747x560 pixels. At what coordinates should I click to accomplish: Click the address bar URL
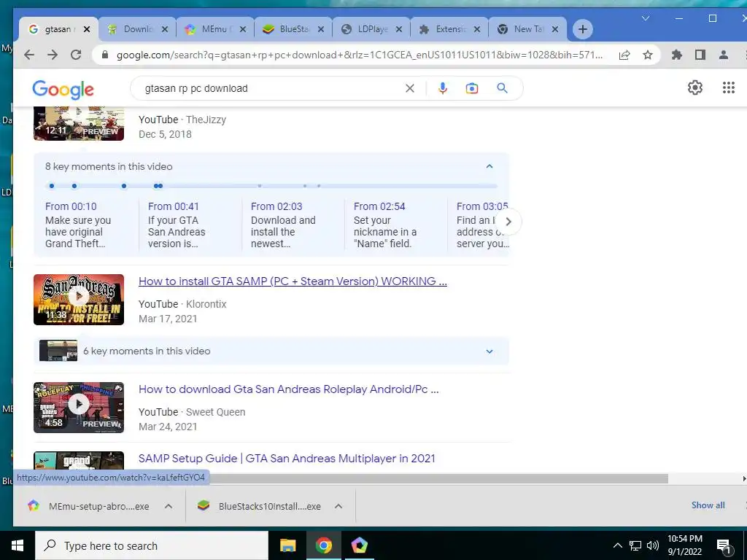pyautogui.click(x=359, y=55)
